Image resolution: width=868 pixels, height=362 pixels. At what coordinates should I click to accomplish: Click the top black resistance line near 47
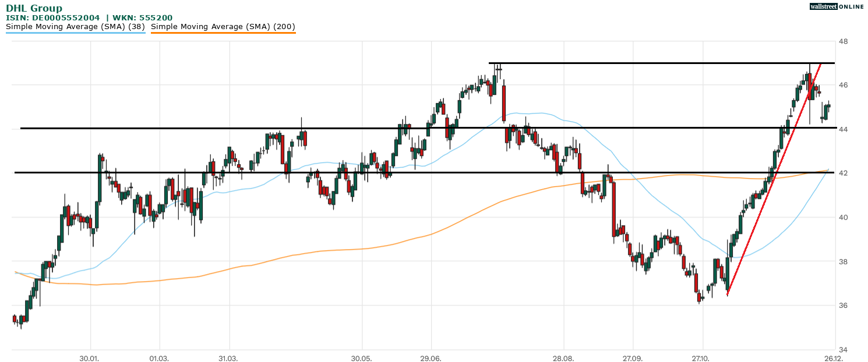(x=641, y=63)
